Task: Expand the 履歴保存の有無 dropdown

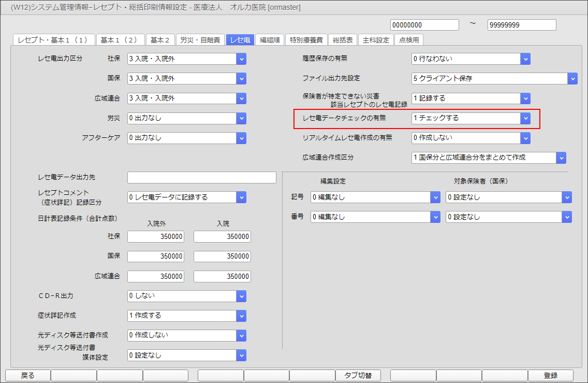Action: 526,59
